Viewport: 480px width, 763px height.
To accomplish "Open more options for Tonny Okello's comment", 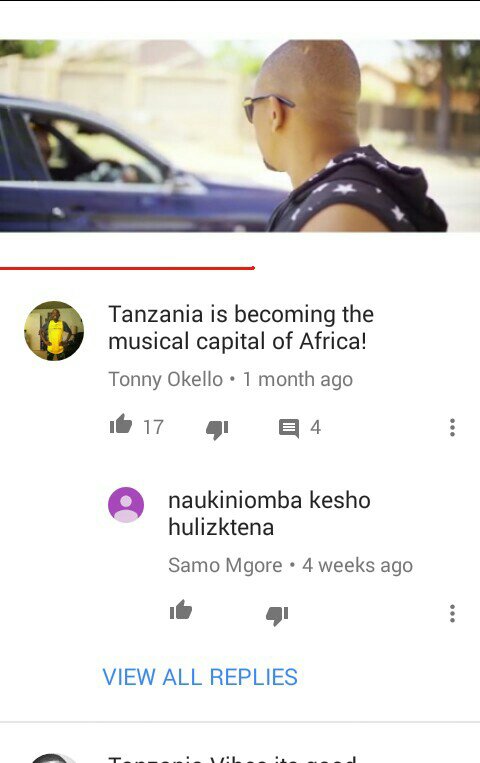I will (452, 427).
